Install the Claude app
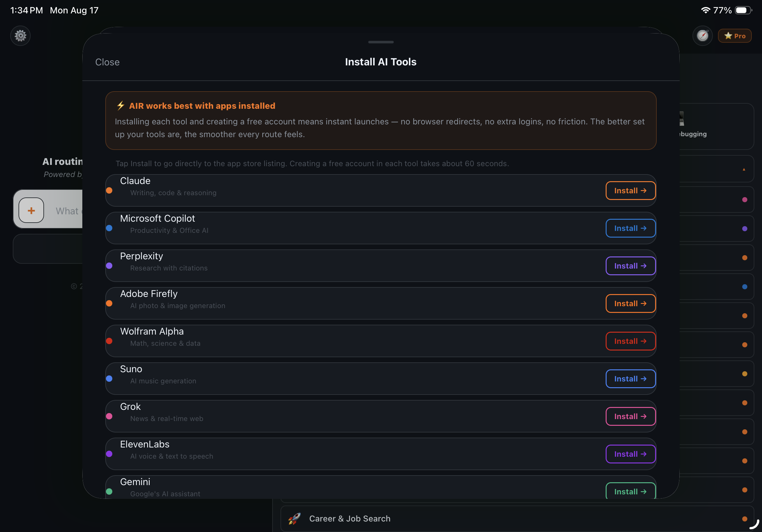Image resolution: width=762 pixels, height=532 pixels. [630, 190]
